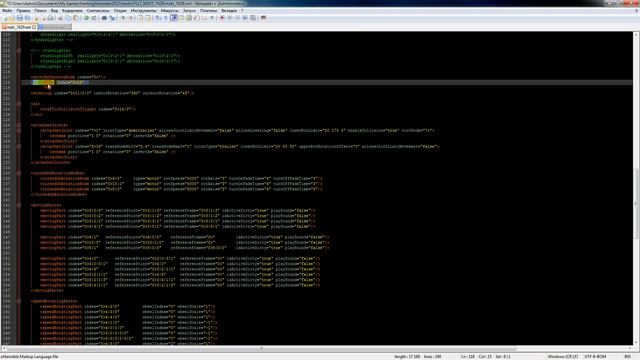
Task: Paste from clipboard toolbar icon
Action: 76,18
